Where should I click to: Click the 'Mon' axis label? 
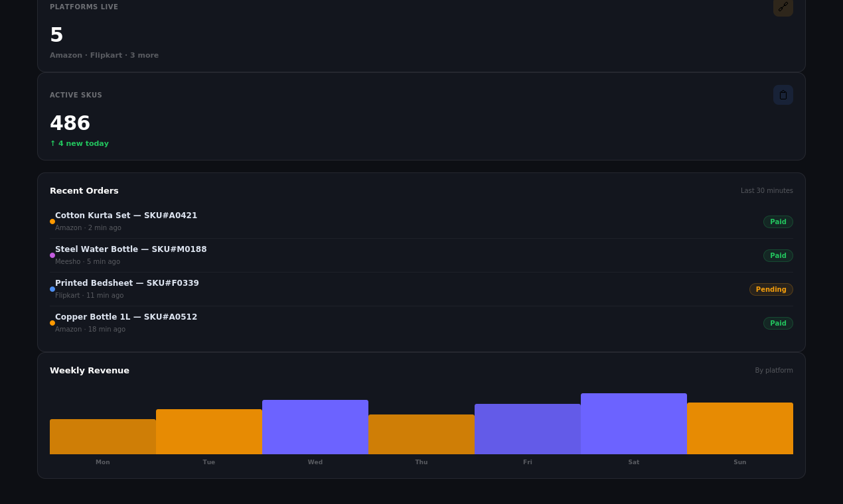coord(103,462)
